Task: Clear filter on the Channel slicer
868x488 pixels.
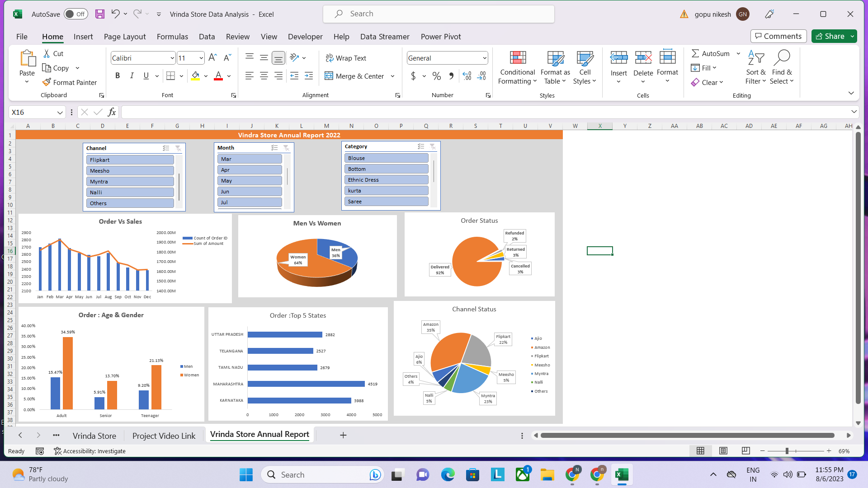Action: pos(178,148)
